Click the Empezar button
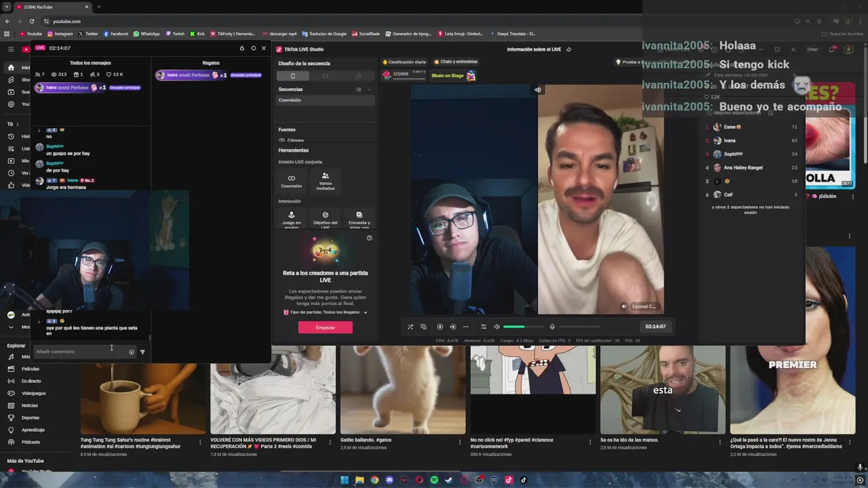 (325, 327)
